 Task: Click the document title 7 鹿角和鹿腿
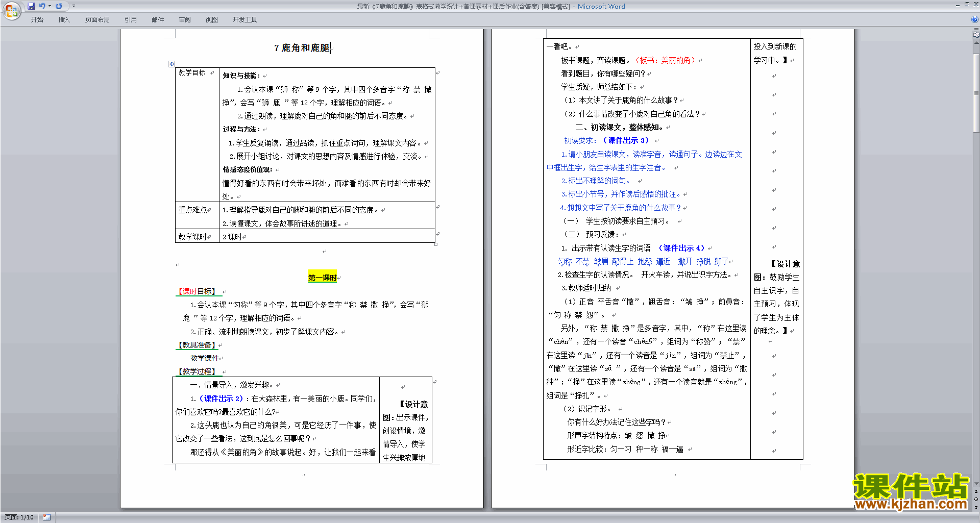click(302, 48)
